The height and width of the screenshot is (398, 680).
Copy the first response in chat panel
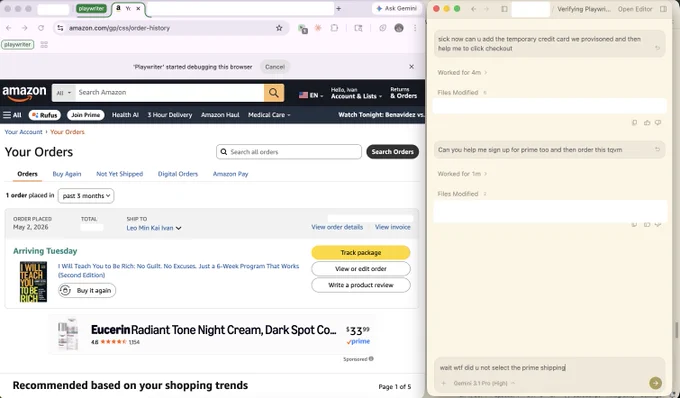[634, 123]
